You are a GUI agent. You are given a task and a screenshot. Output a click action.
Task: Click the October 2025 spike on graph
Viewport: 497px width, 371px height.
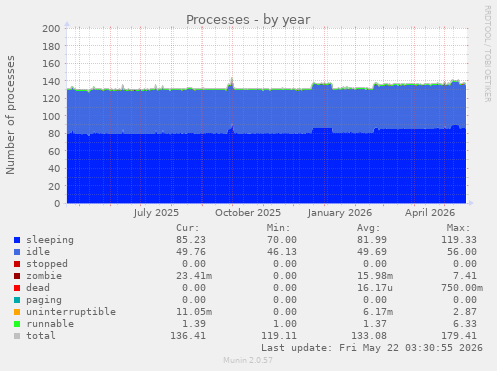click(x=231, y=83)
